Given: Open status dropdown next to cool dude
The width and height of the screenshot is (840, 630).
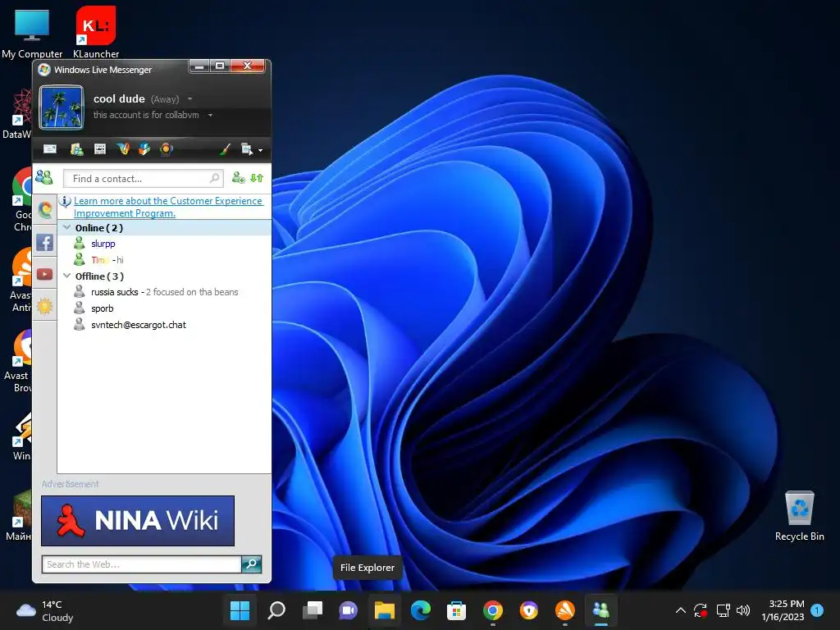Looking at the screenshot, I should click(189, 99).
